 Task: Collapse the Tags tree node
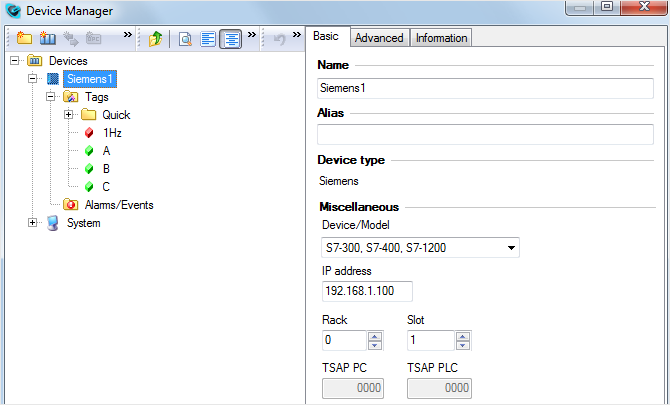coord(50,97)
